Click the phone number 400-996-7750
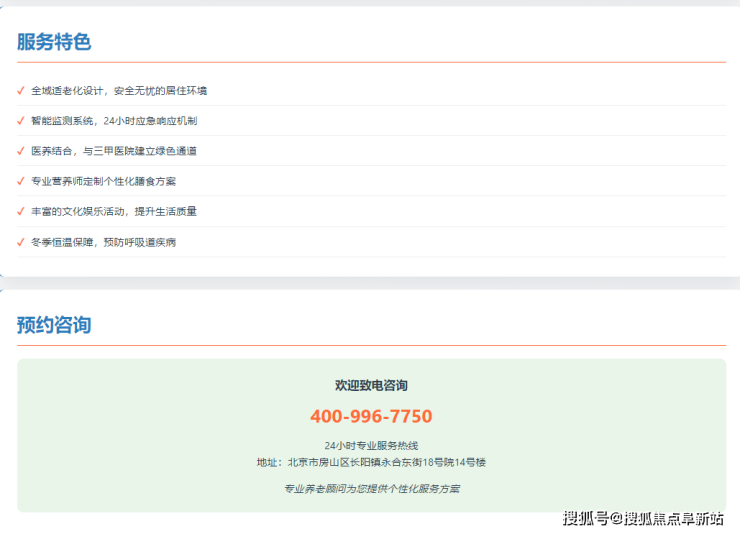Viewport: 740px width, 534px height. [x=371, y=416]
